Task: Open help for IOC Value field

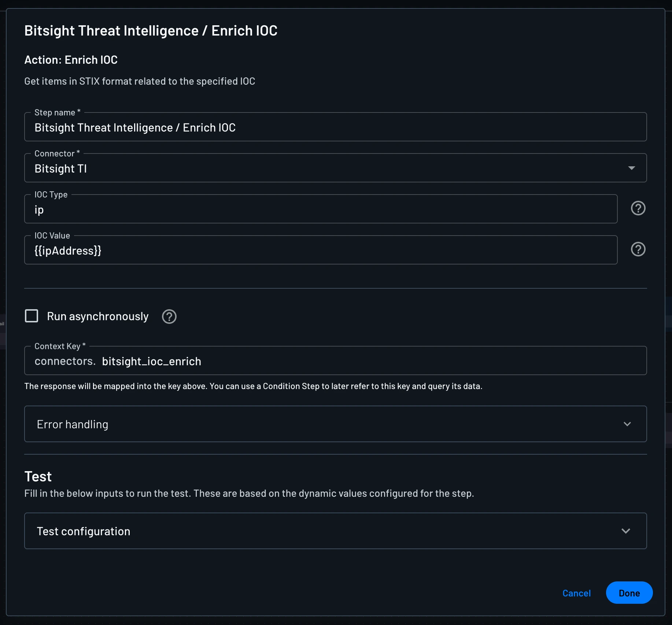Action: [638, 249]
